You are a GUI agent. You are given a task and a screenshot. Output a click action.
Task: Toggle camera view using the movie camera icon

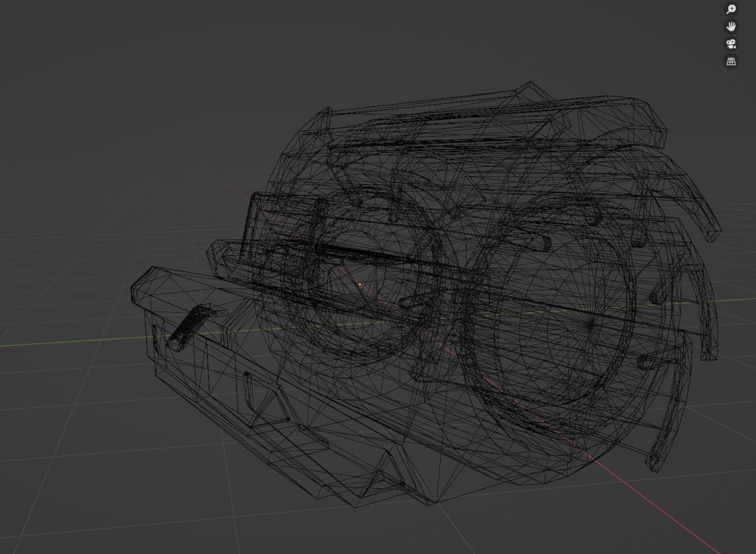click(x=731, y=43)
